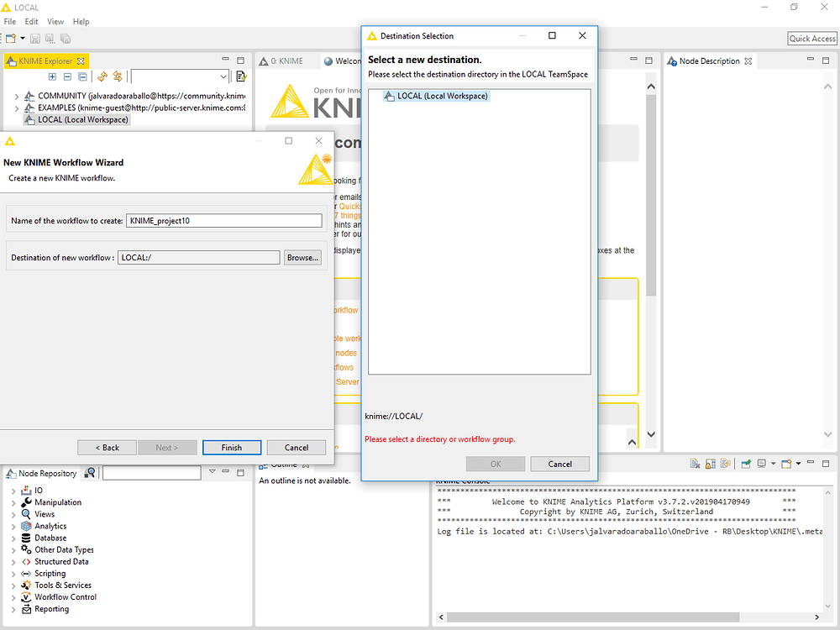Open the Display Selected Console dropdown
Image resolution: width=840 pixels, height=630 pixels.
pyautogui.click(x=774, y=463)
